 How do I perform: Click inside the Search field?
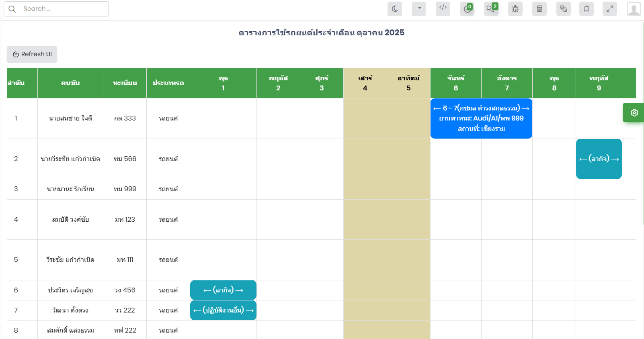tap(60, 9)
